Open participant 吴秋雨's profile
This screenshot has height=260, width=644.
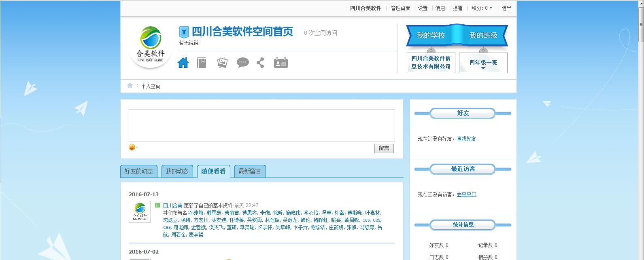click(254, 220)
